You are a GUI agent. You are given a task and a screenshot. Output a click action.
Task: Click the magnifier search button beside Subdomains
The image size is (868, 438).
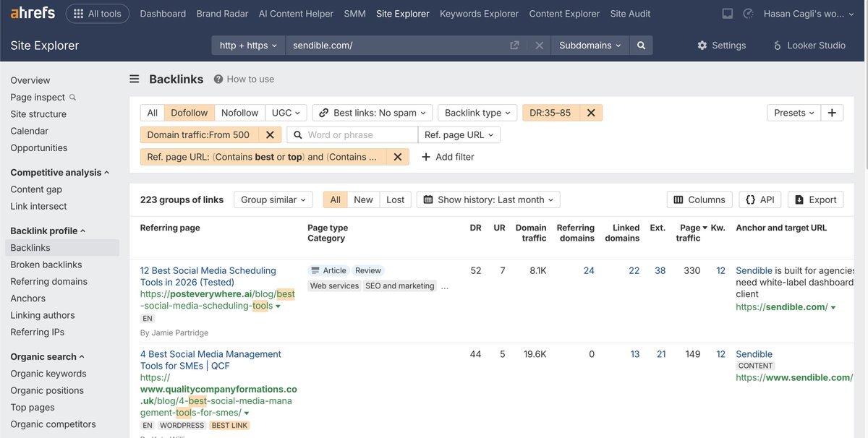point(641,46)
